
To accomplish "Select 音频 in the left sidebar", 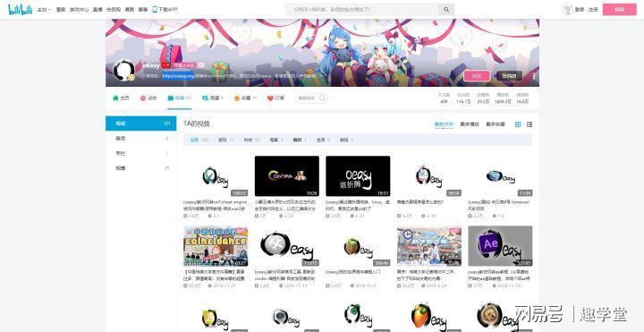I will [141, 139].
